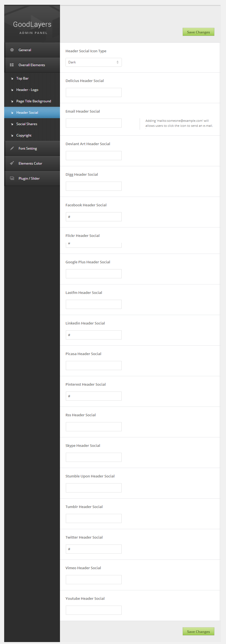The image size is (226, 644).
Task: Expand the Font Setting section
Action: coord(28,148)
